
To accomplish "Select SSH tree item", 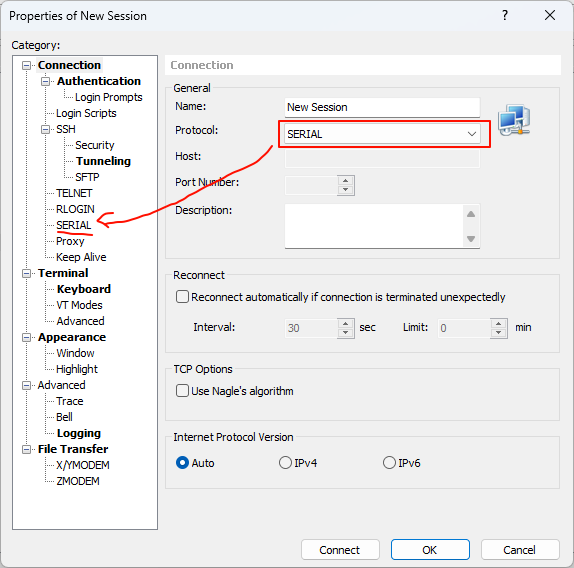I will click(66, 130).
